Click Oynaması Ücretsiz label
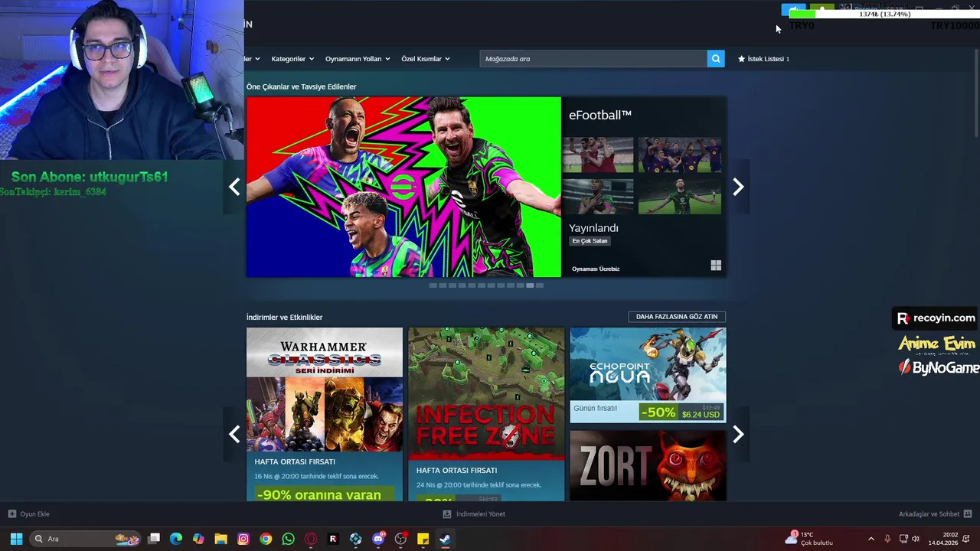This screenshot has width=980, height=551. tap(596, 269)
